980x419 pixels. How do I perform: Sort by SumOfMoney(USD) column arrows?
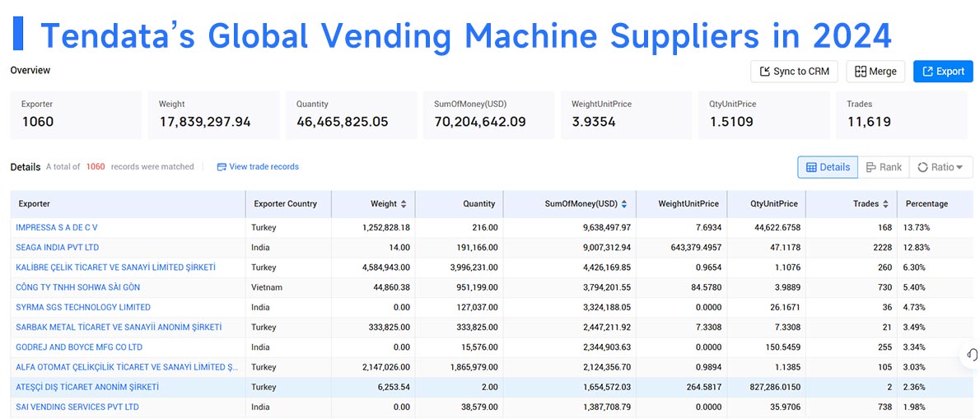tap(623, 203)
